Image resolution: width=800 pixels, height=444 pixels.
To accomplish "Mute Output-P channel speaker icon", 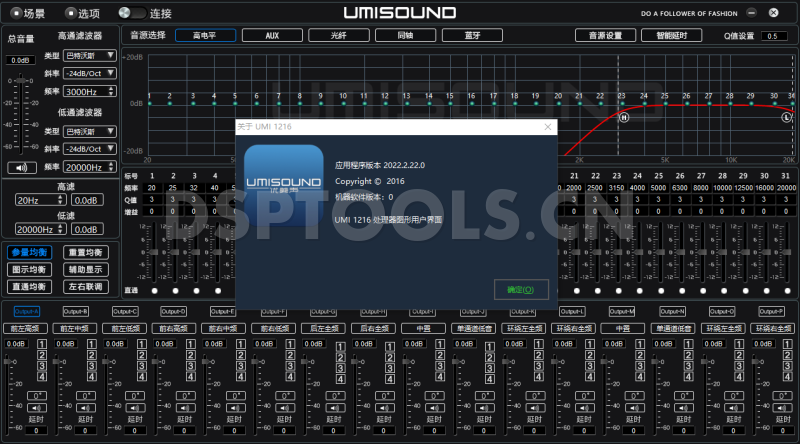I will point(782,408).
